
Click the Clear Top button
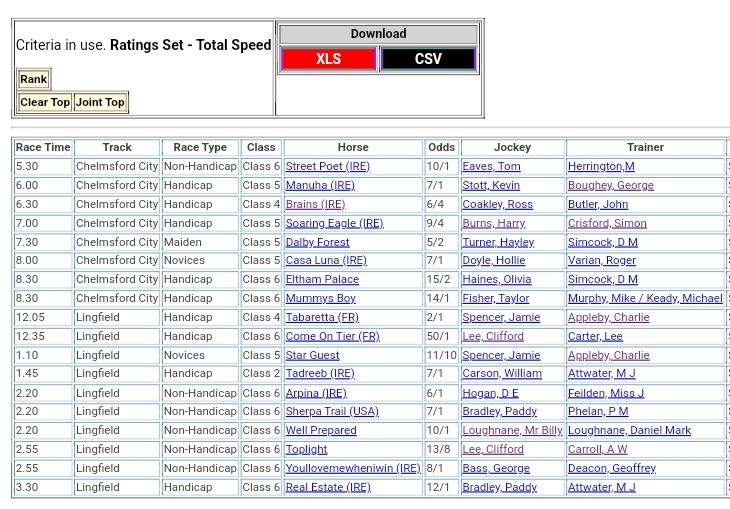pos(45,102)
